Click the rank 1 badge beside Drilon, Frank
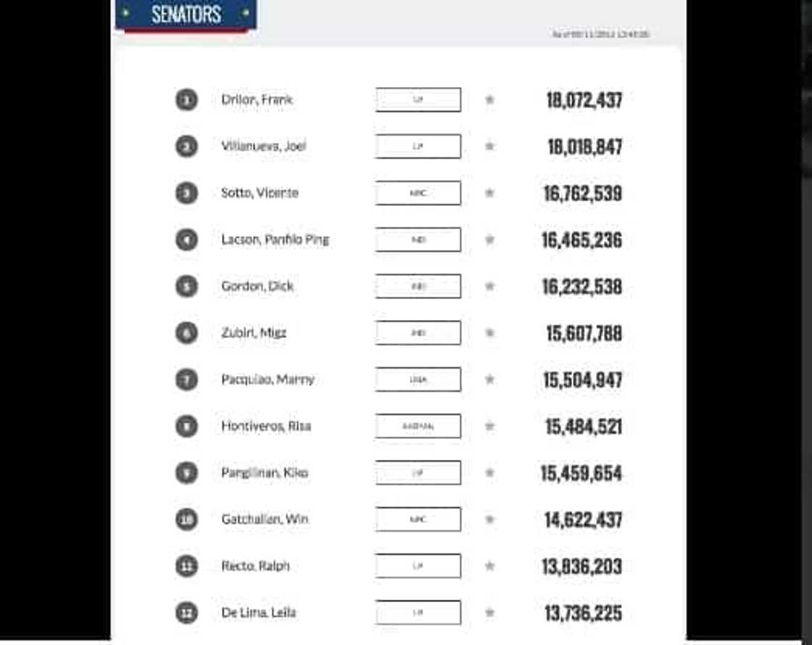Screen dimensions: 812x645 tap(186, 99)
